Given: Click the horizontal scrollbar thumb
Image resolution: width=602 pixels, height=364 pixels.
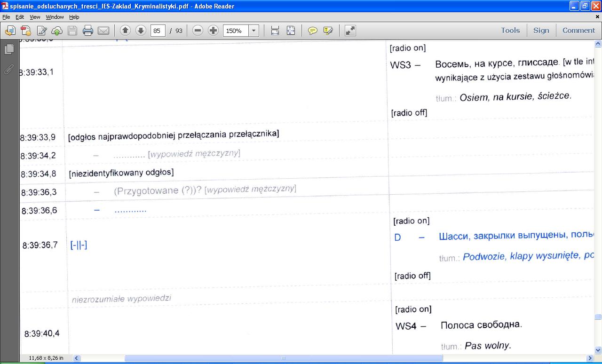Looking at the screenshot, I should [284, 358].
